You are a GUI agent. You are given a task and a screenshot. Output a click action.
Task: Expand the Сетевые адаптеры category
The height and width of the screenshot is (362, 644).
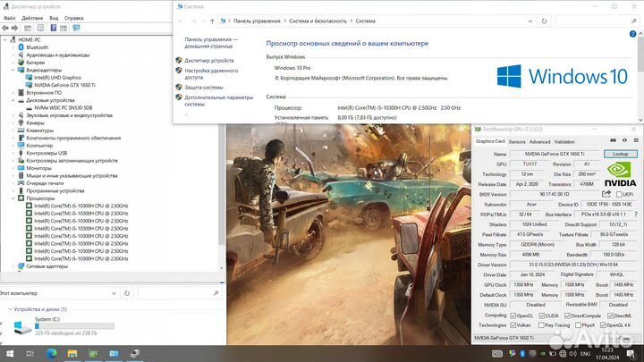(x=13, y=266)
